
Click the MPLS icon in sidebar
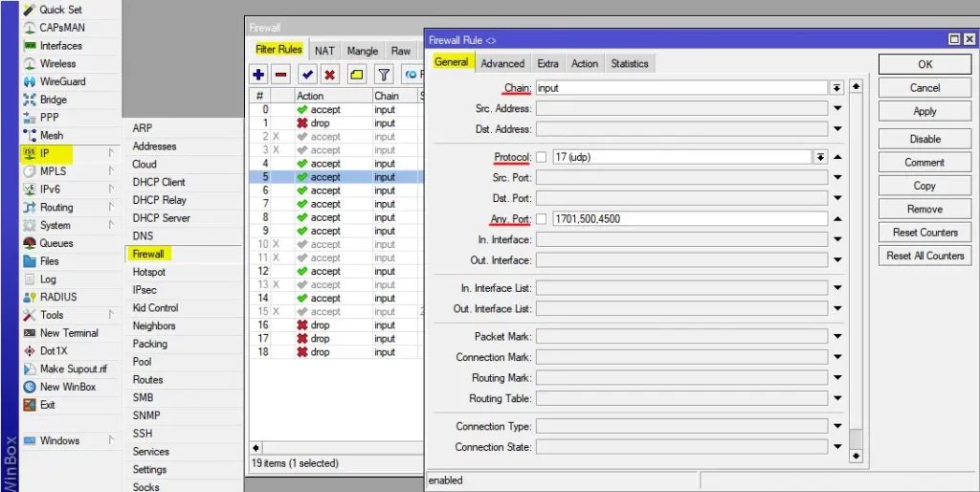click(30, 171)
